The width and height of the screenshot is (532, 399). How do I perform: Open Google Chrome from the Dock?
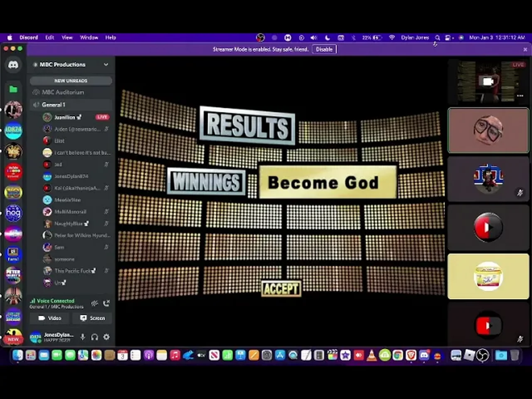(x=398, y=355)
